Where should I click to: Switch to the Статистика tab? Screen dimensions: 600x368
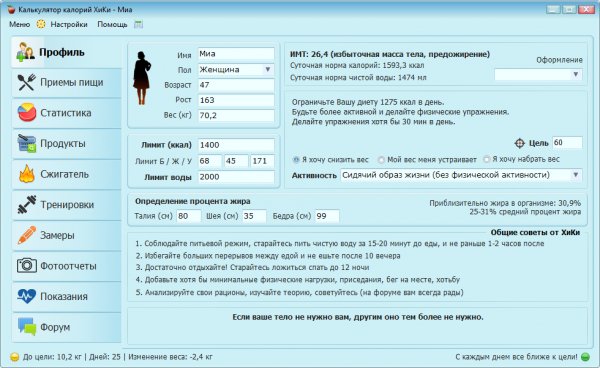coord(67,113)
